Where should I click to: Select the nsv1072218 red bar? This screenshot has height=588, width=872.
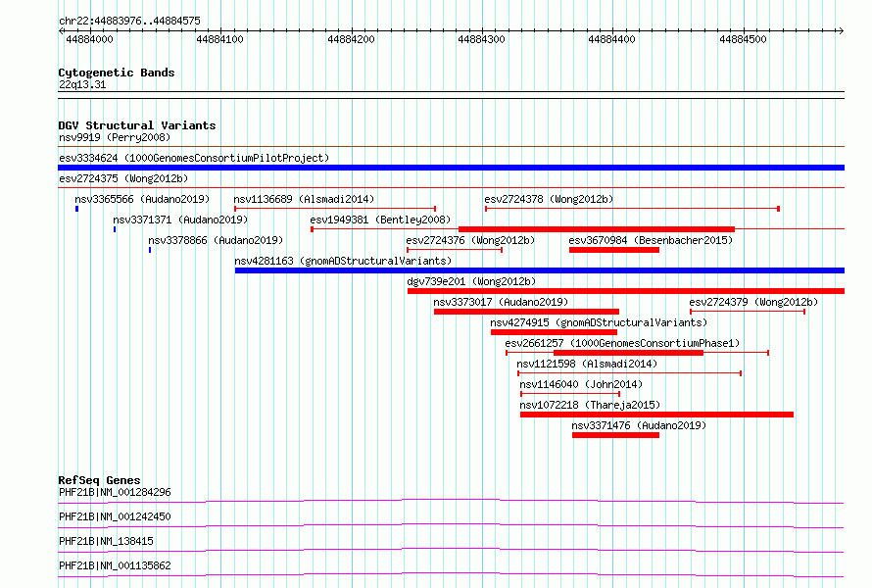(x=656, y=415)
